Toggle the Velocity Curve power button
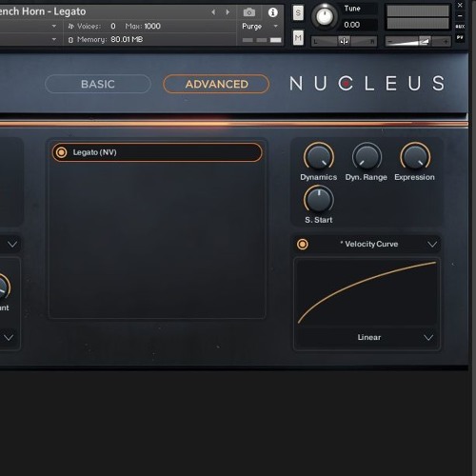The height and width of the screenshot is (476, 476). [303, 244]
